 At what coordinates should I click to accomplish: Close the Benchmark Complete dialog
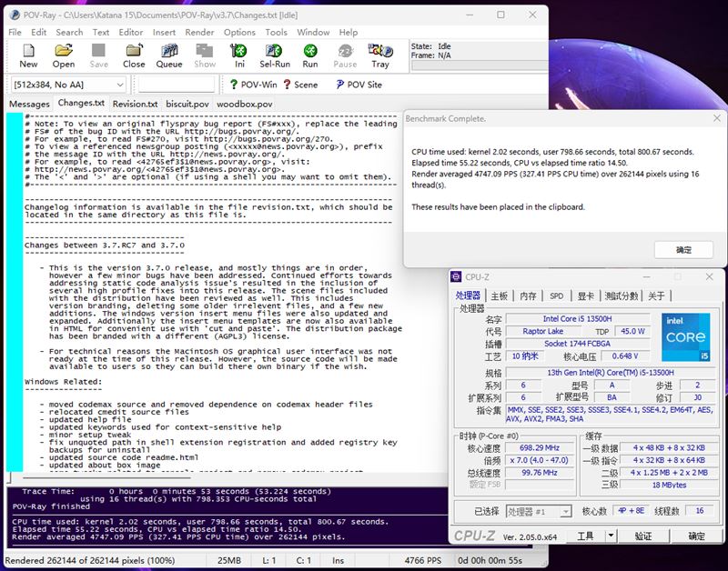pyautogui.click(x=717, y=119)
